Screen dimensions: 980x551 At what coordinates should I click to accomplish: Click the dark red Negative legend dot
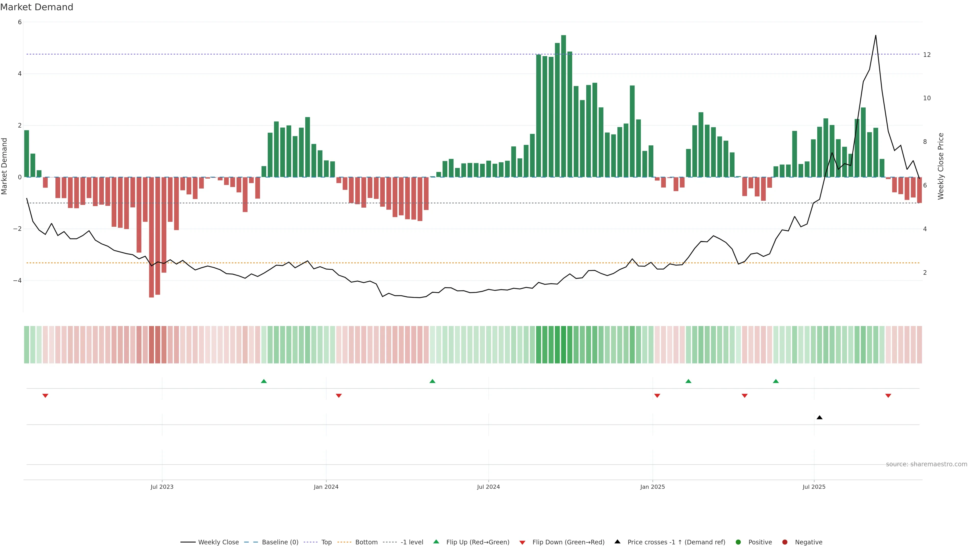tap(785, 542)
